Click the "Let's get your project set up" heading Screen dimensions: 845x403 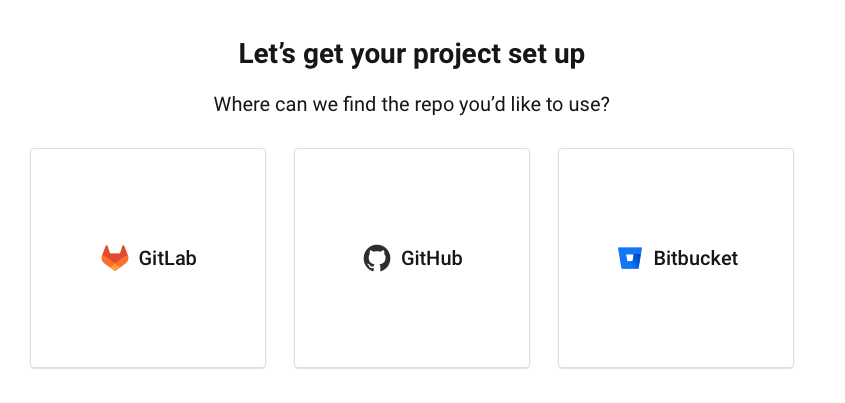412,54
